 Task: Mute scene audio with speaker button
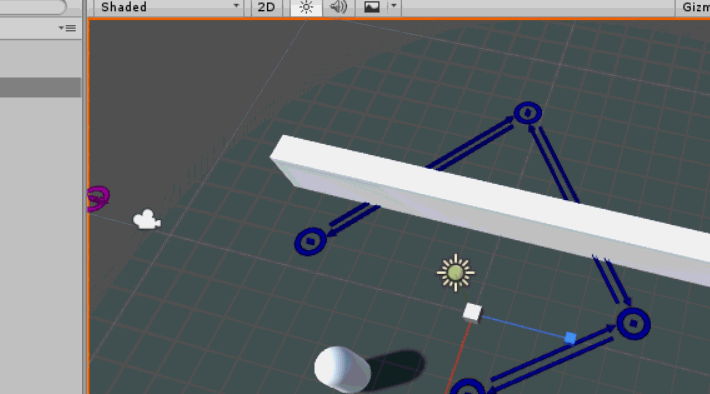click(338, 7)
